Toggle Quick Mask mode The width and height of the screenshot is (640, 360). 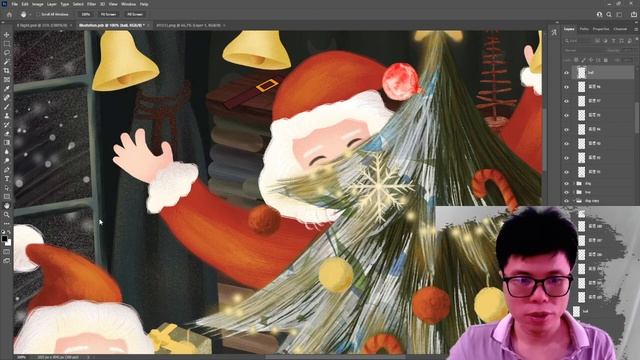click(x=7, y=252)
